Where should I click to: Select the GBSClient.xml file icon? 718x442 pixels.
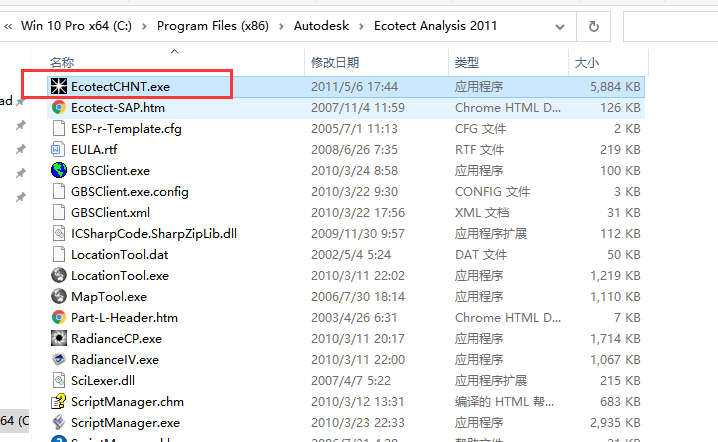[x=59, y=213]
